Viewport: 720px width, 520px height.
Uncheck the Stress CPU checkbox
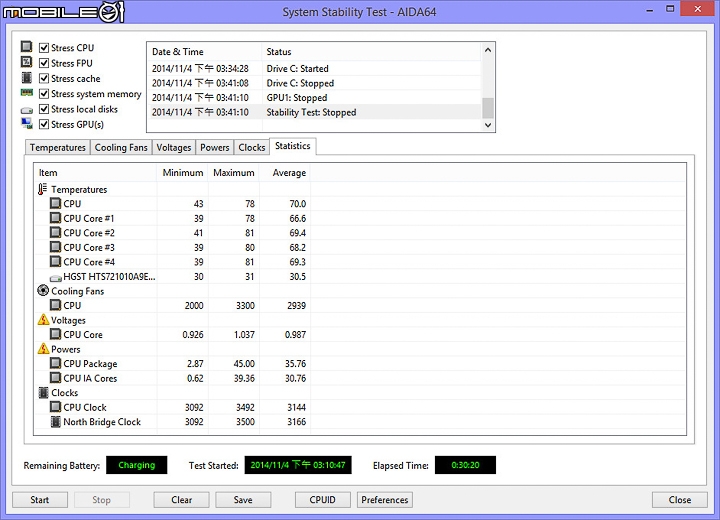[x=44, y=48]
